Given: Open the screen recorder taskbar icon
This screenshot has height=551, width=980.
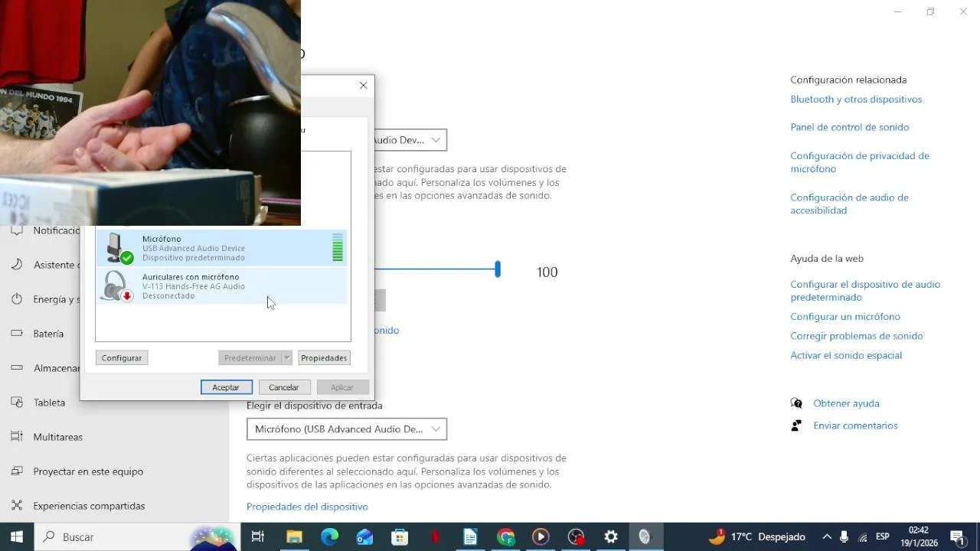Looking at the screenshot, I should pyautogui.click(x=576, y=537).
